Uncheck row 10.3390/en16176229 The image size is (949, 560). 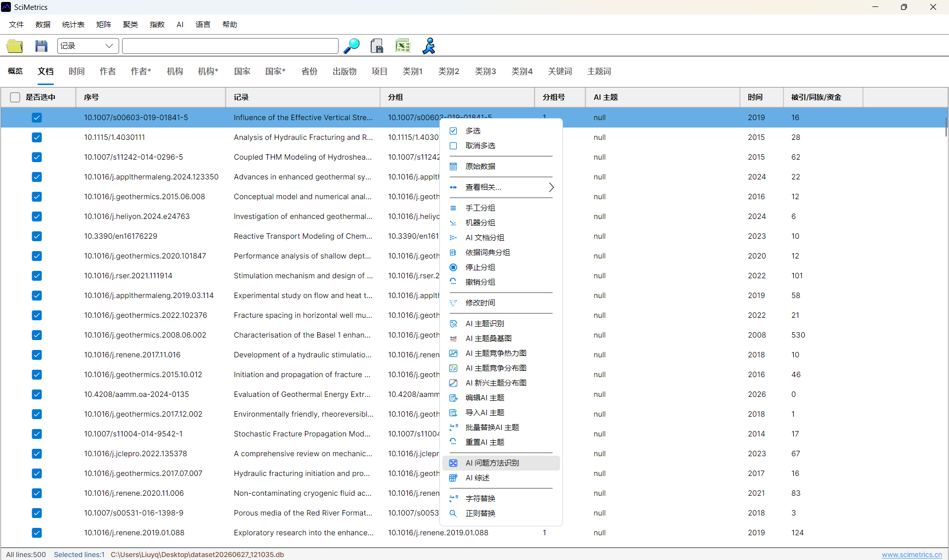37,236
